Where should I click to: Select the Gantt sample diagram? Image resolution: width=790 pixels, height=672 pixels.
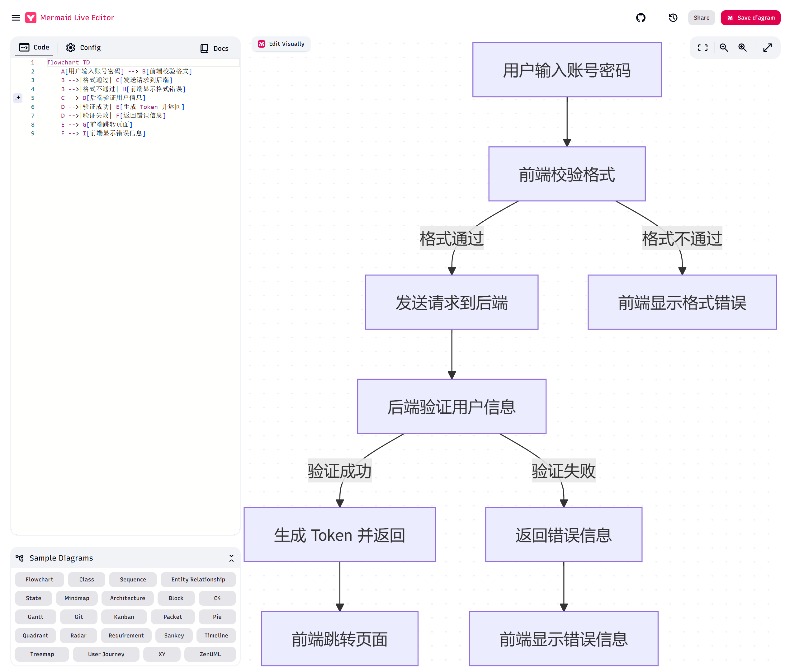(35, 617)
